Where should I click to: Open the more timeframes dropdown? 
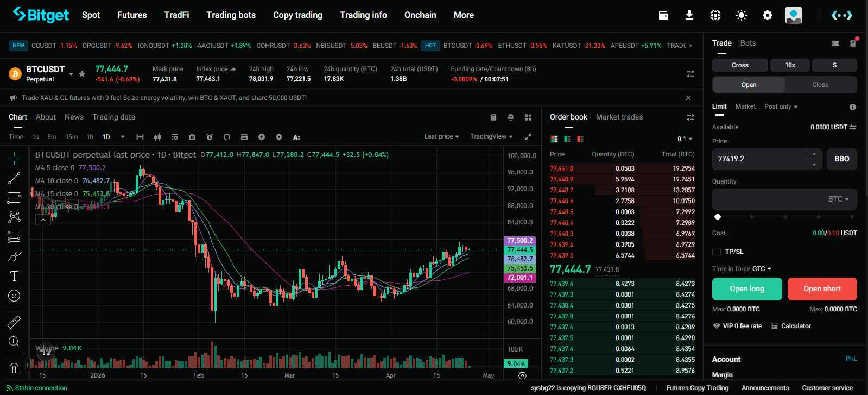click(123, 137)
